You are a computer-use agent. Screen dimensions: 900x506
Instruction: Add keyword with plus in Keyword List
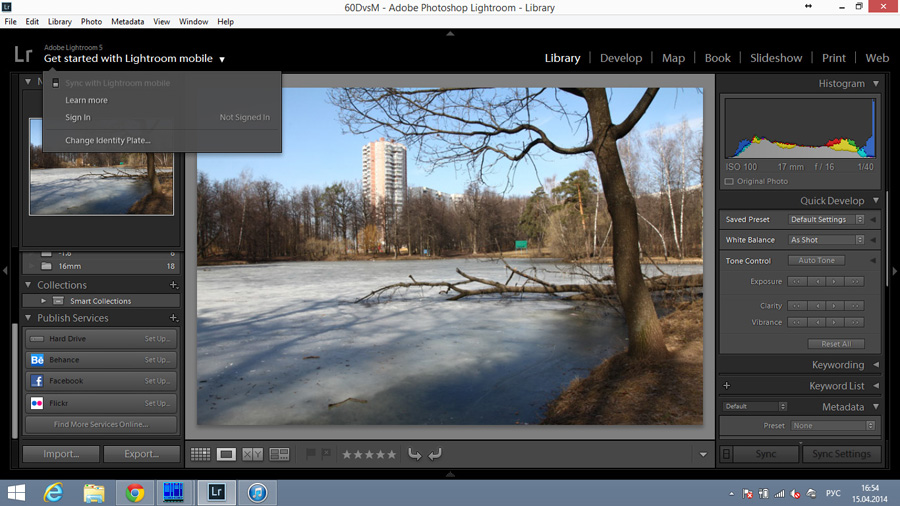pos(727,386)
